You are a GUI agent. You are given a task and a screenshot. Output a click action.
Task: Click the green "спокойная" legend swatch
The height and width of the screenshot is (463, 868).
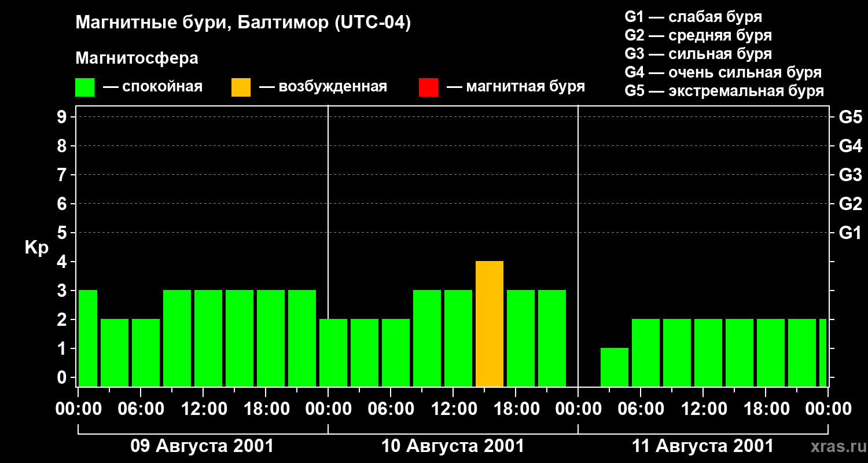point(84,87)
